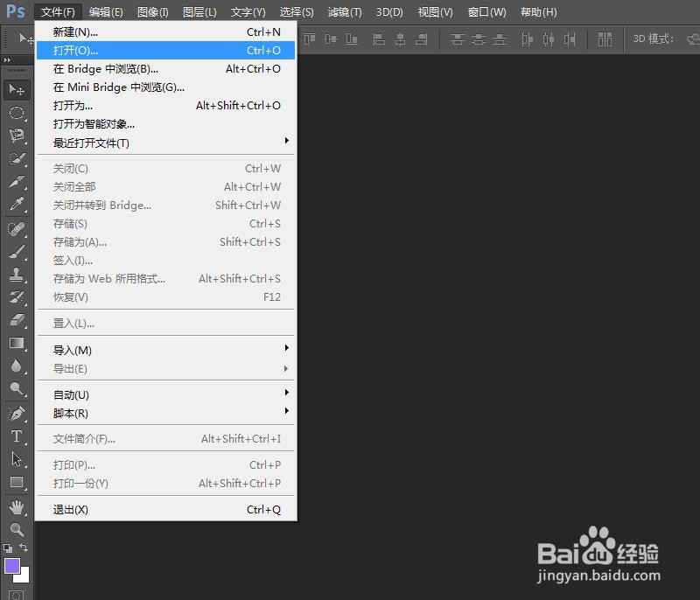Open the purple foreground color swatch
Viewport: 700px width, 600px height.
pos(11,566)
